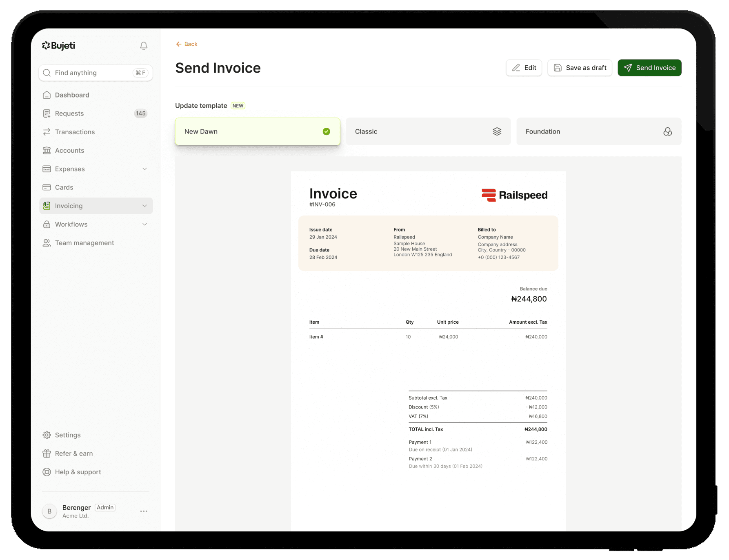This screenshot has height=560, width=729.
Task: Click the Find anything search field
Action: click(96, 73)
